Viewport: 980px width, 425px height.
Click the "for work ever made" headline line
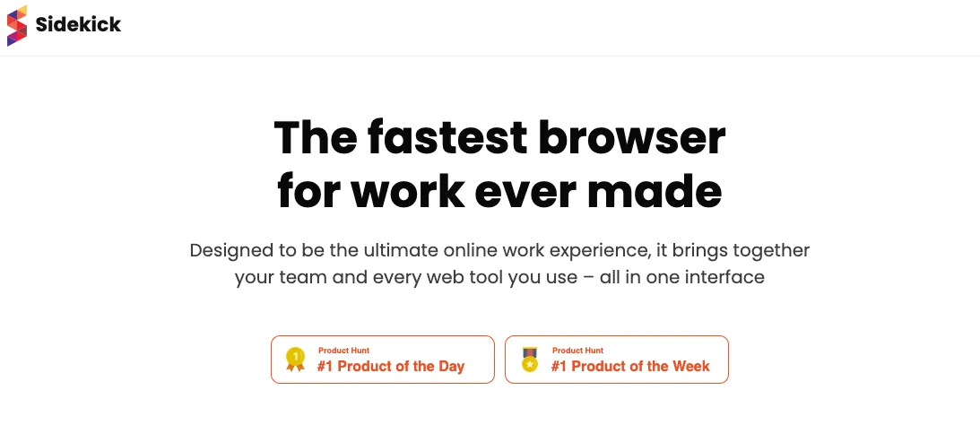499,190
